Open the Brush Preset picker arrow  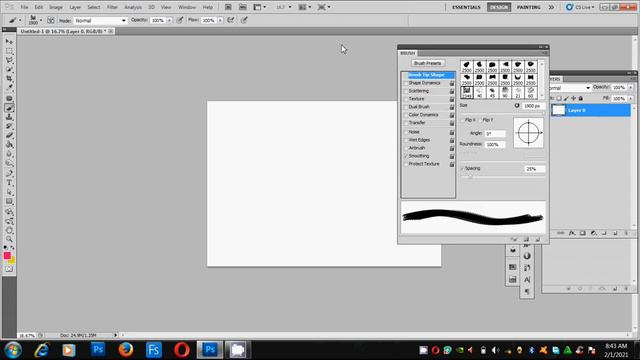(x=41, y=20)
